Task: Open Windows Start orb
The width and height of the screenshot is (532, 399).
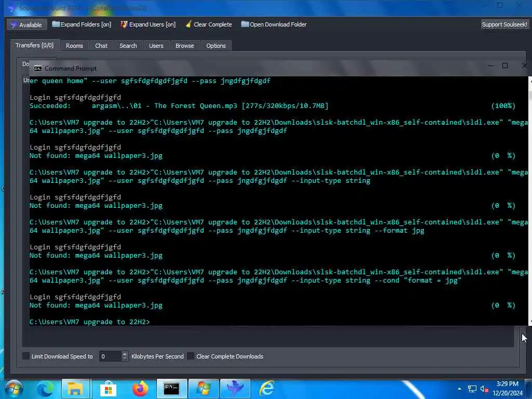Action: tap(14, 389)
